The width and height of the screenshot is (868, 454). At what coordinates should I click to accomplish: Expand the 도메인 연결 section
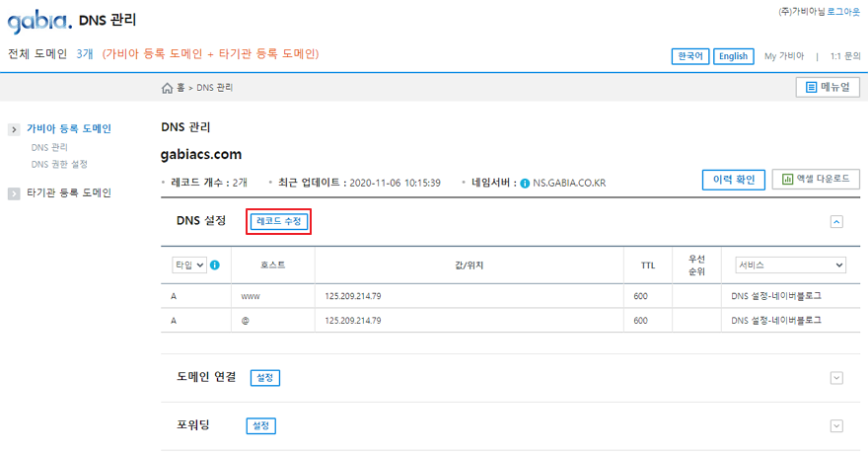click(x=836, y=378)
